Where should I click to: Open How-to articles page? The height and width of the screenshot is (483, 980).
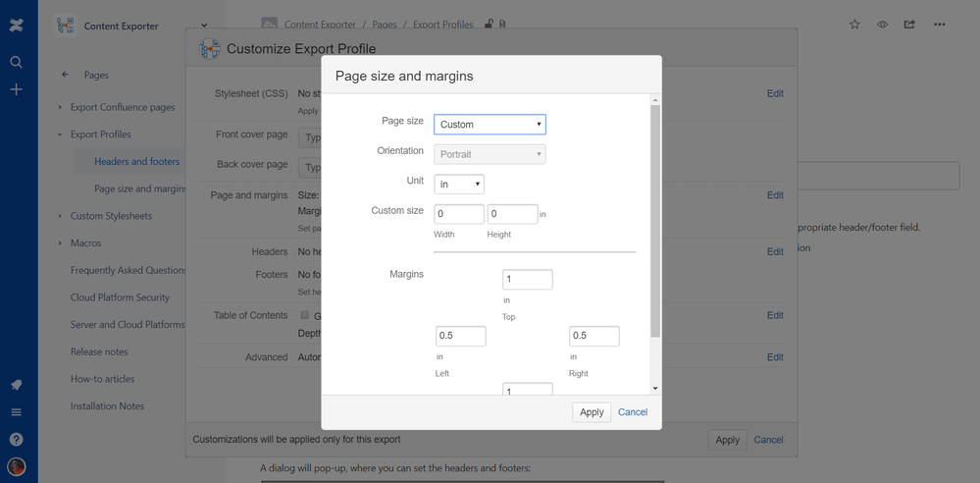click(102, 379)
